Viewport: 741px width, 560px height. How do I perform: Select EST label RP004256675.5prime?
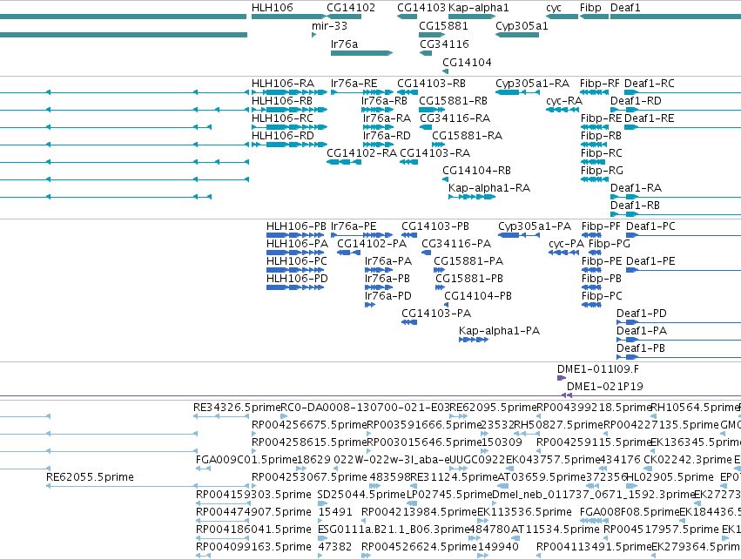coord(309,425)
